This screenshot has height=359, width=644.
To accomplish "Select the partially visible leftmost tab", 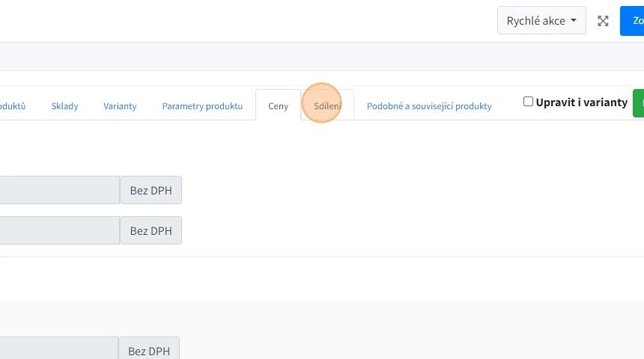I will (x=12, y=106).
